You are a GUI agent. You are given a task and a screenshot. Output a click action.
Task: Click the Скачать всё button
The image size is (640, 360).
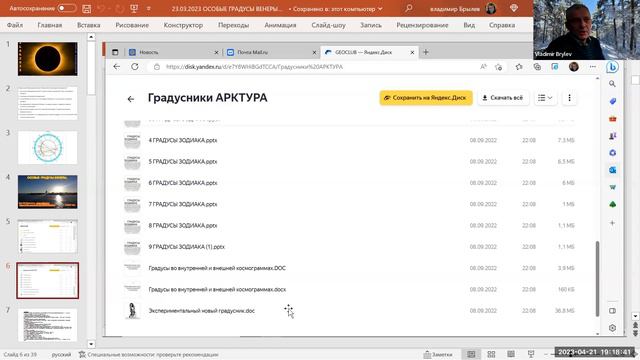pyautogui.click(x=503, y=98)
